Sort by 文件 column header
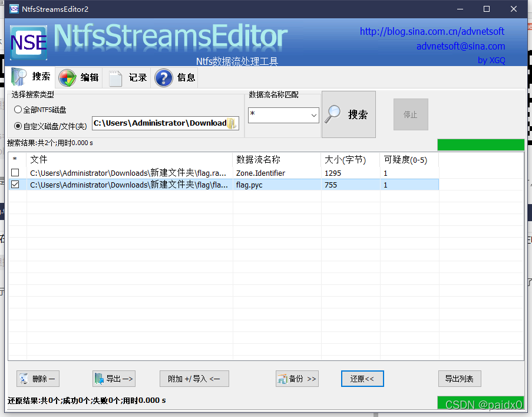The width and height of the screenshot is (532, 417). pyautogui.click(x=130, y=160)
